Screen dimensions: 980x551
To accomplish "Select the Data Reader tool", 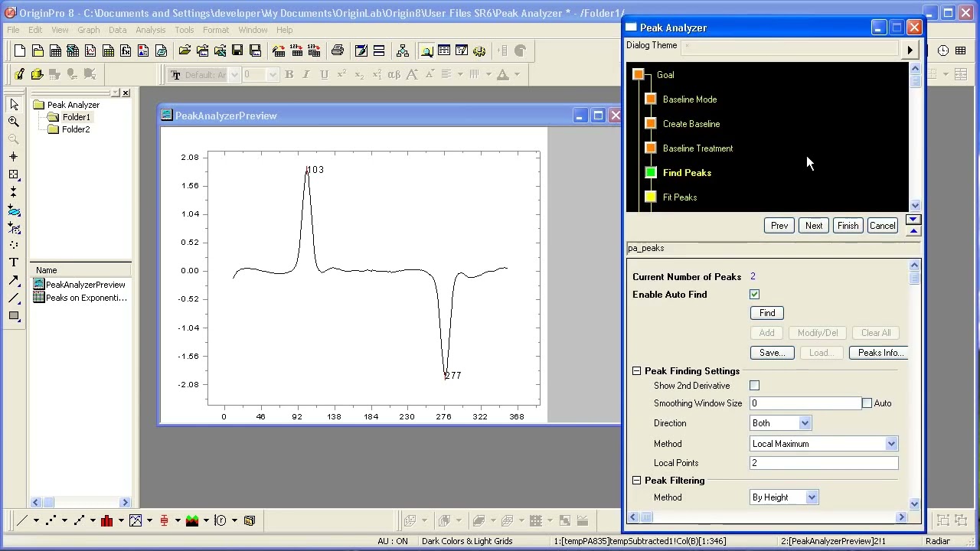I will [x=14, y=174].
